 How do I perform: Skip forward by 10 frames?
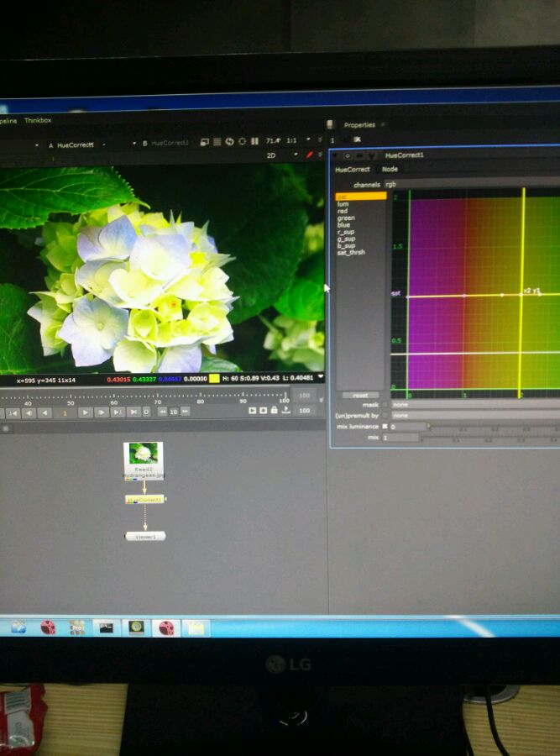pos(185,412)
